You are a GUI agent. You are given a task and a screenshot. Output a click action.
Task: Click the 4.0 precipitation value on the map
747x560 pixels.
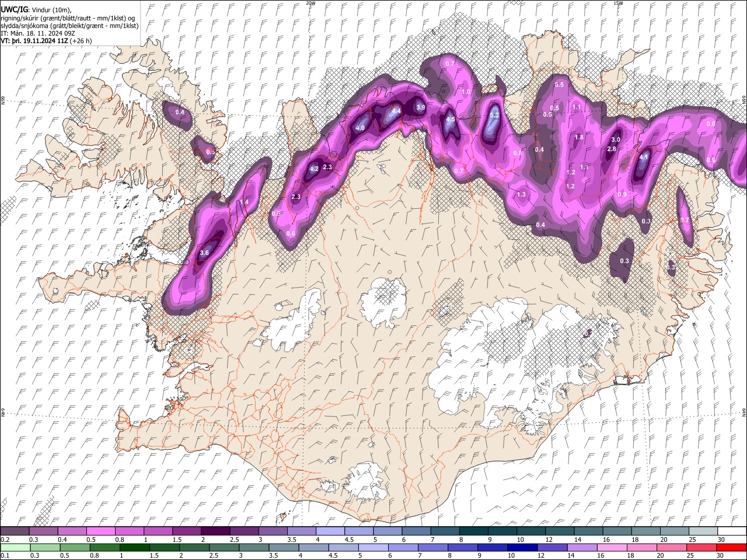coord(360,128)
